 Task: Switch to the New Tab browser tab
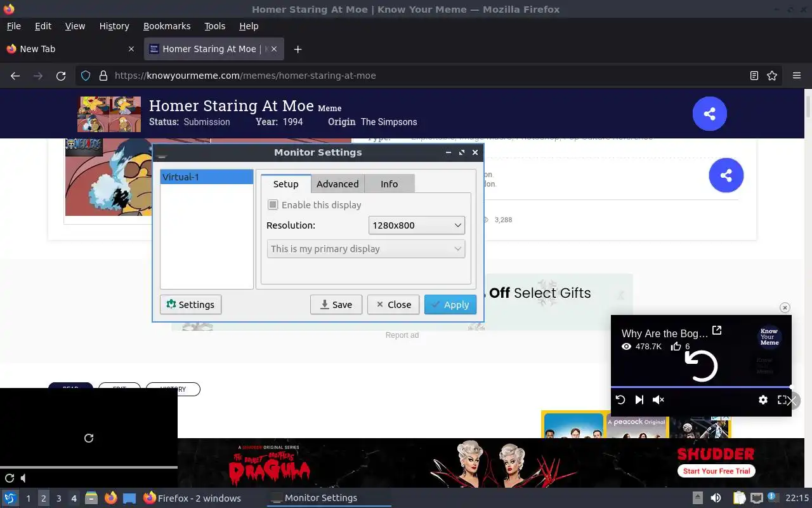point(70,49)
